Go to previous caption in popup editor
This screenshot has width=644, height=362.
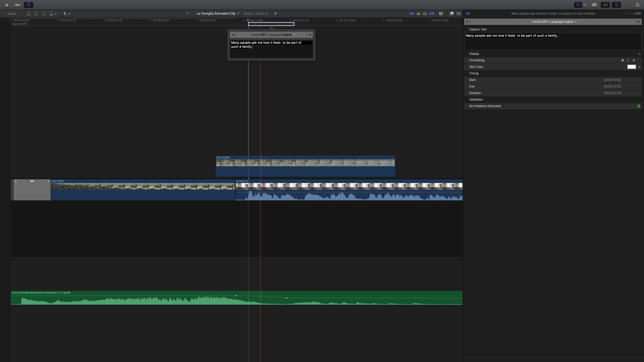point(233,35)
